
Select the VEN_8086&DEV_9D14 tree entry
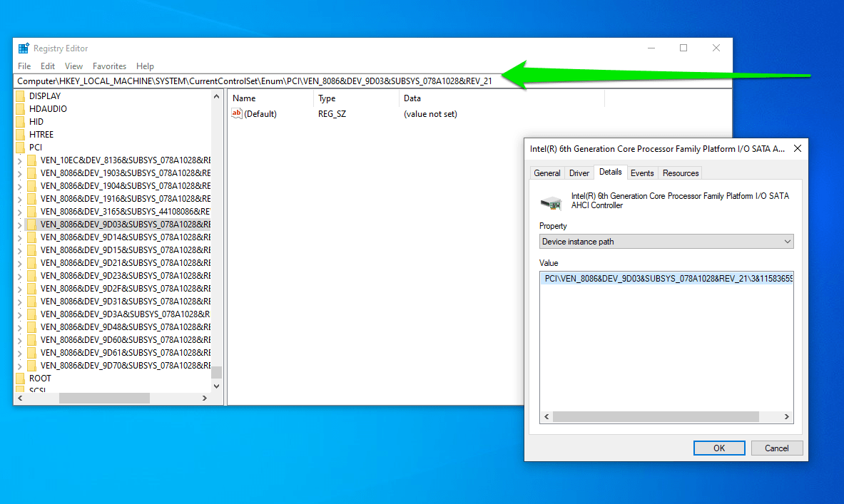(126, 237)
